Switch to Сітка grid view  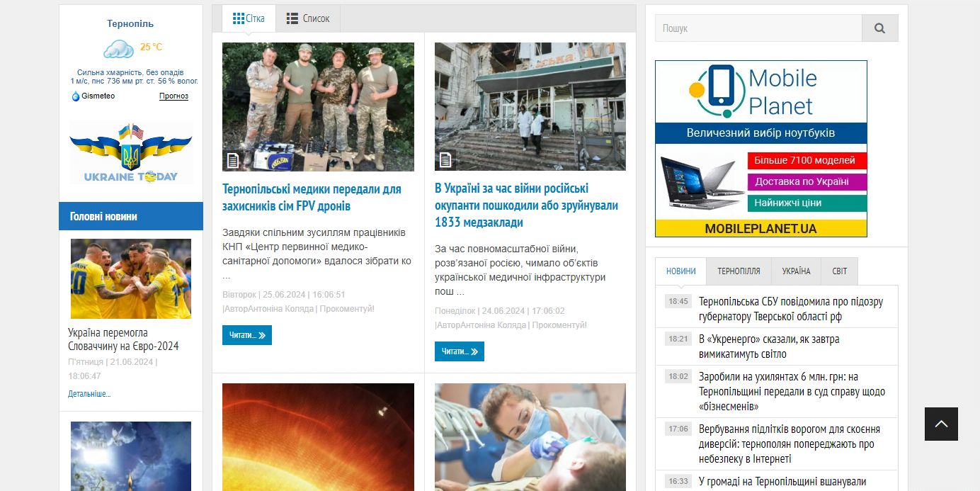[249, 18]
